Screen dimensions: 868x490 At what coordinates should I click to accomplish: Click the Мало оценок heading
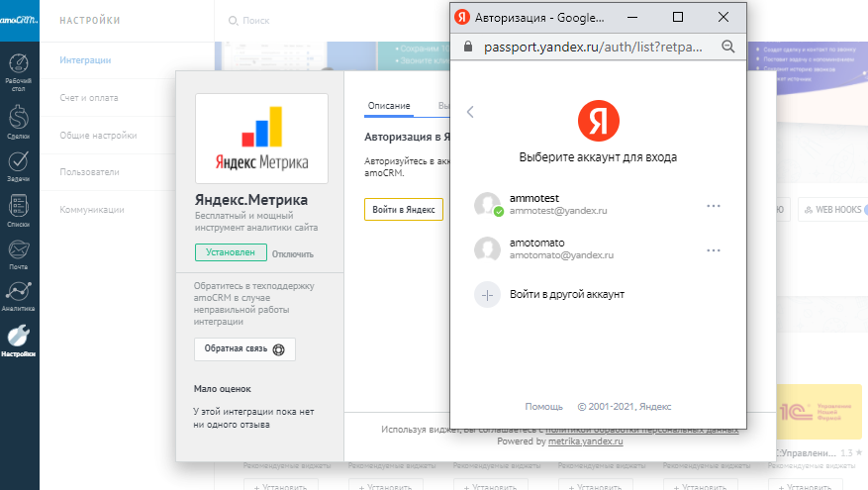click(x=222, y=389)
